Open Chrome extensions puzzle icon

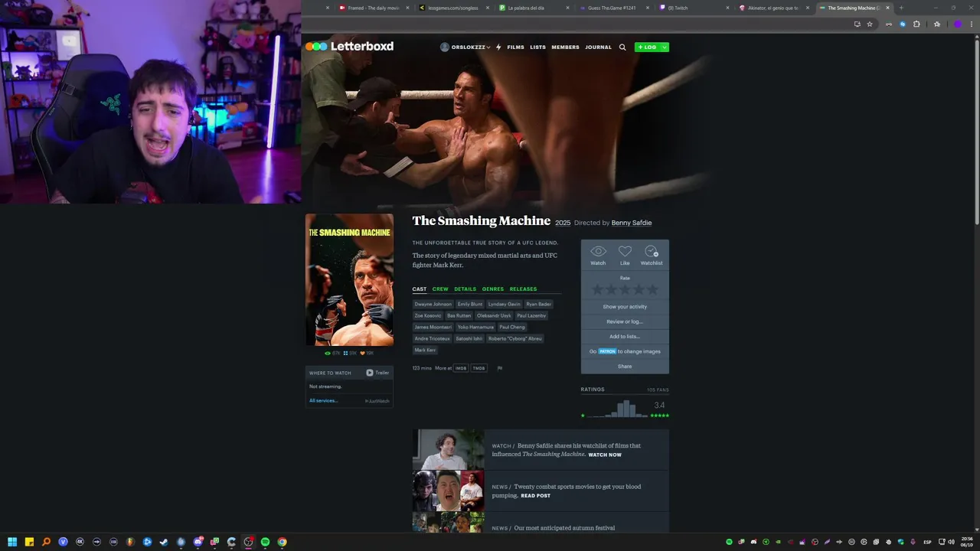916,24
